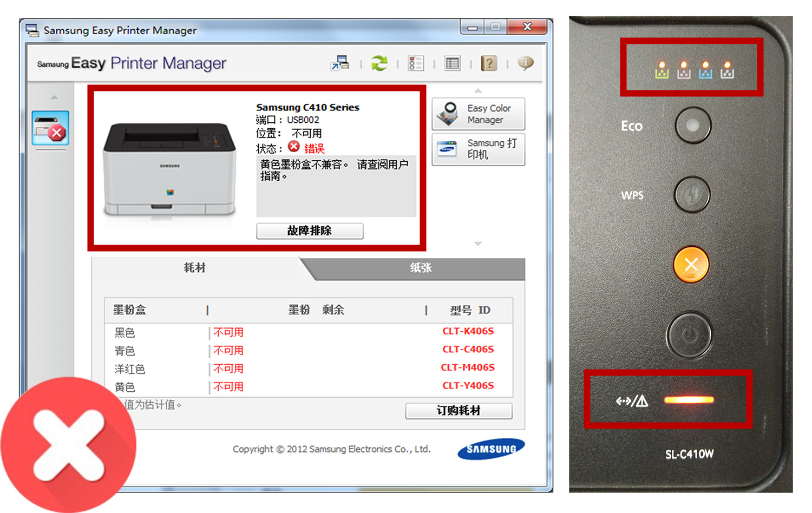
Task: Click the 订购耗材 order supplies button
Action: [x=459, y=411]
